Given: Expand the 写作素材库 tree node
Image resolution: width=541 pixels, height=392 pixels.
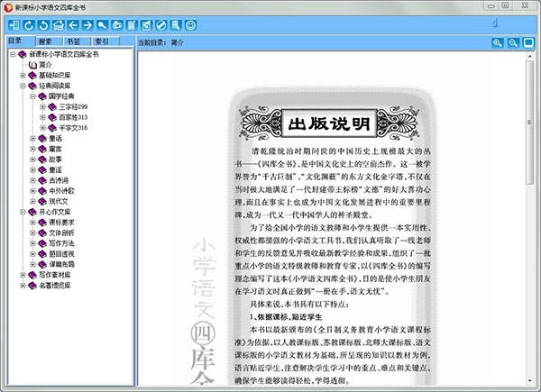Looking at the screenshot, I should pyautogui.click(x=23, y=275).
